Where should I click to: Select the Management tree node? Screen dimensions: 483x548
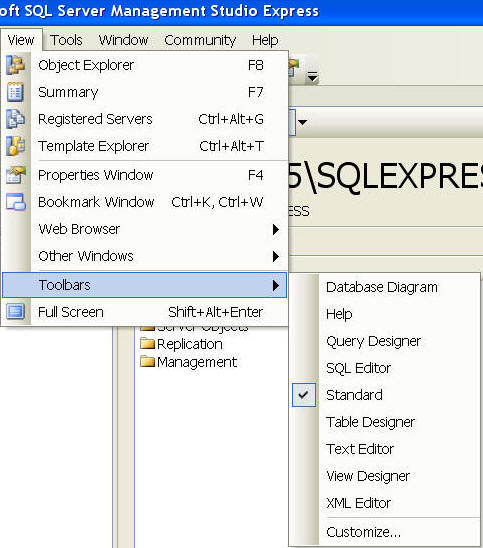(197, 362)
